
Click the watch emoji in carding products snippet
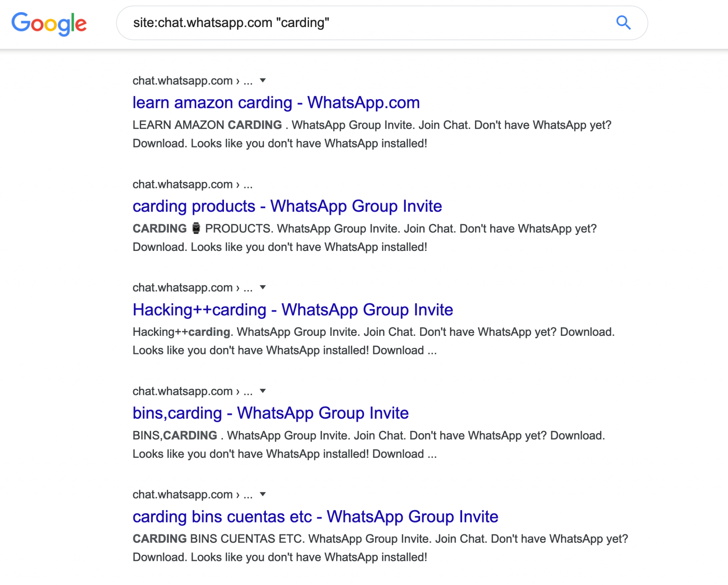pos(196,228)
